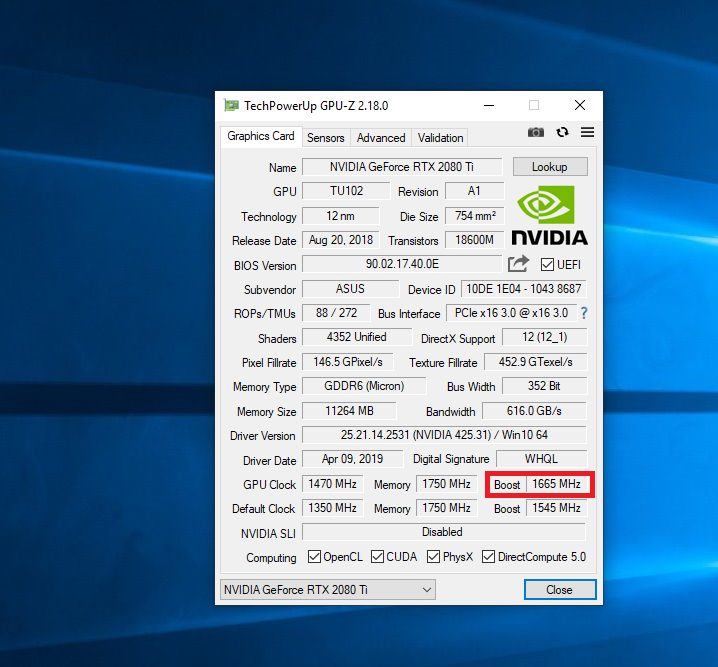Click the Bus Interface value PCIe x16 3.0

point(511,313)
